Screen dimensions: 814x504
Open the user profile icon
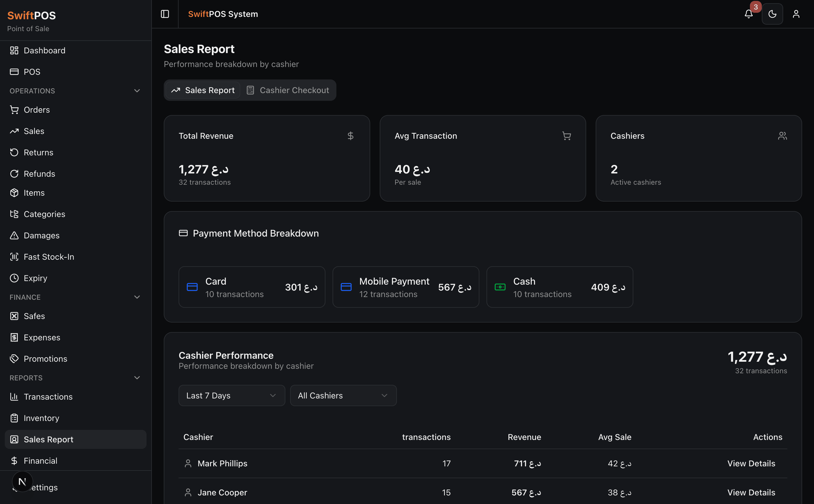click(796, 14)
